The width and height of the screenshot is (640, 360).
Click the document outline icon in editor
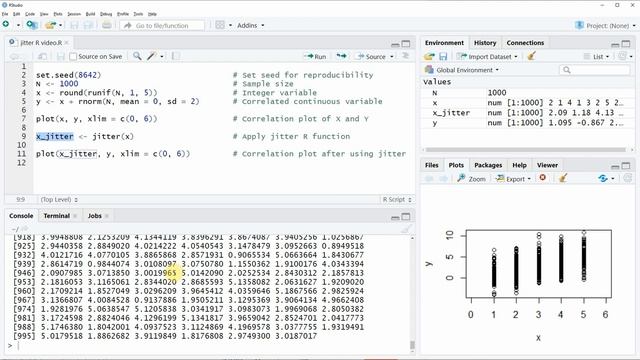[406, 56]
